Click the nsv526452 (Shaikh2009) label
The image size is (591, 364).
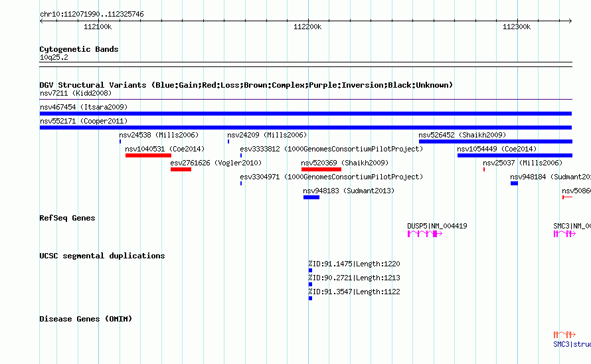[462, 135]
